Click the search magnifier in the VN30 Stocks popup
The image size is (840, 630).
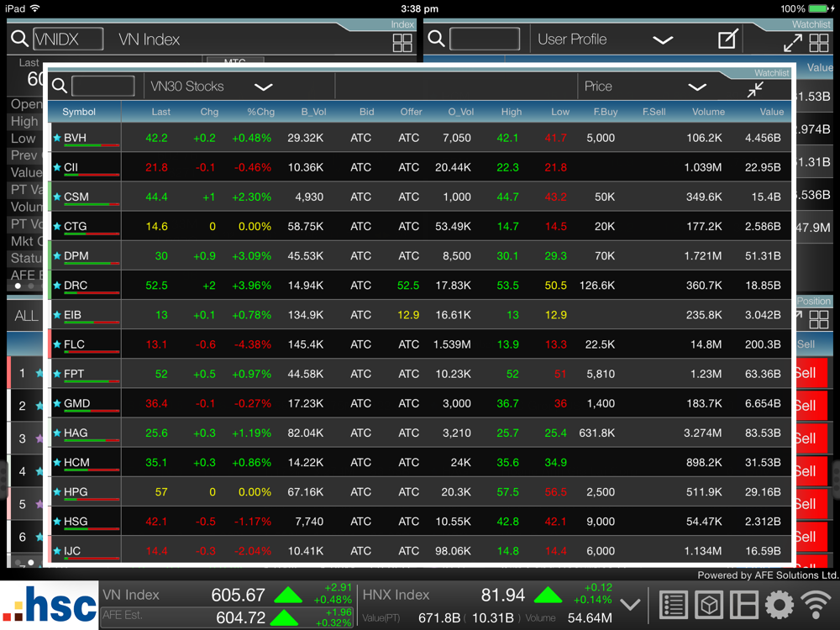60,86
